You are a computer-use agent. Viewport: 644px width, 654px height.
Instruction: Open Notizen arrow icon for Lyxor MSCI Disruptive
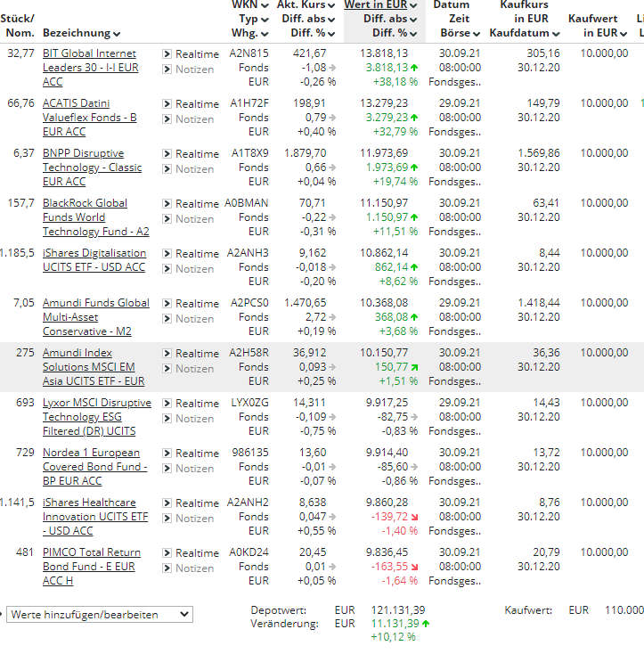pyautogui.click(x=167, y=419)
